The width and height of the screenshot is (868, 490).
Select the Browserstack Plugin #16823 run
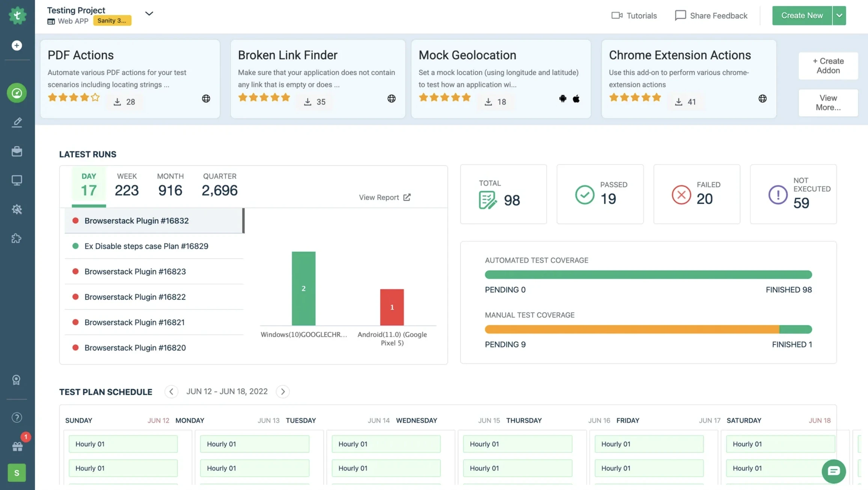(135, 271)
